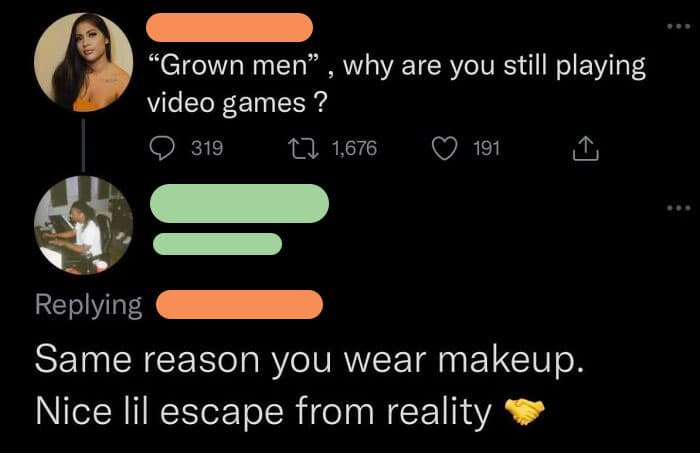
Task: Open the share upload icon
Action: click(x=585, y=148)
